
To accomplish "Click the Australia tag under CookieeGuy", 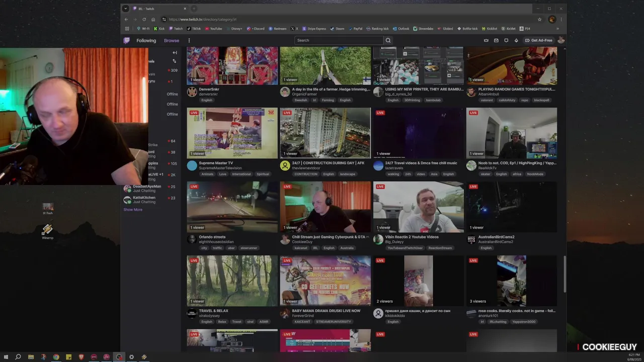I will (x=347, y=248).
